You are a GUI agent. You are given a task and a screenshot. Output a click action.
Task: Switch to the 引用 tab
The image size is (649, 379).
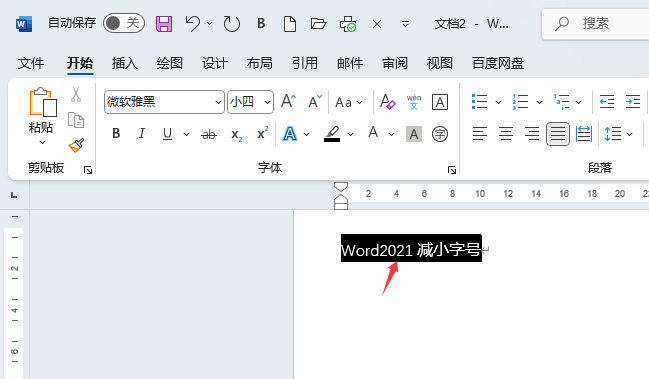[305, 63]
